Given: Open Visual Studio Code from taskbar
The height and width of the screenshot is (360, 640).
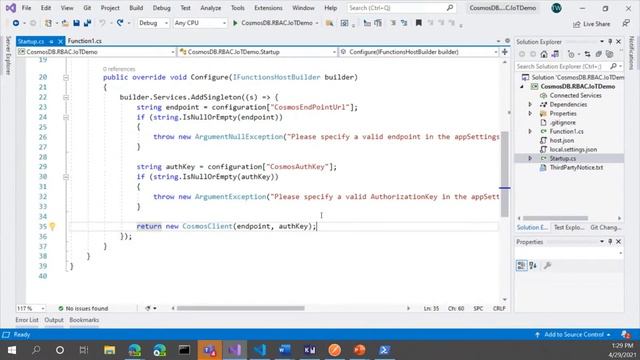Looking at the screenshot, I should pyautogui.click(x=260, y=350).
